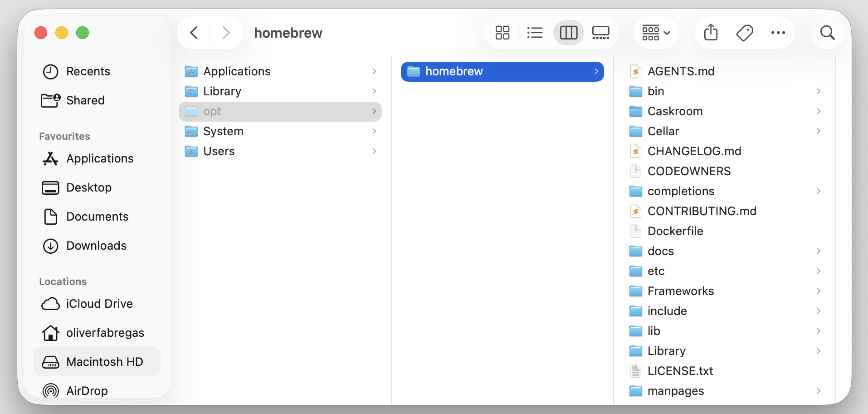Screen dimensions: 868x414
Task: Select Downloads in the sidebar
Action: point(97,246)
